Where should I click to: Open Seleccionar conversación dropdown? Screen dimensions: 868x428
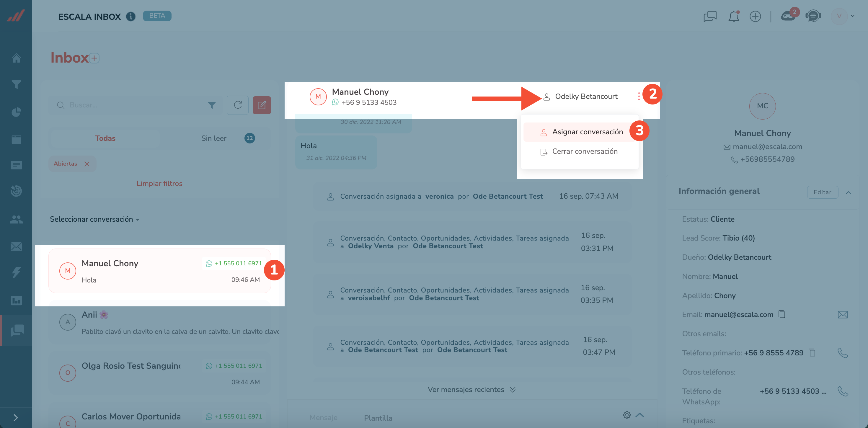coord(95,219)
